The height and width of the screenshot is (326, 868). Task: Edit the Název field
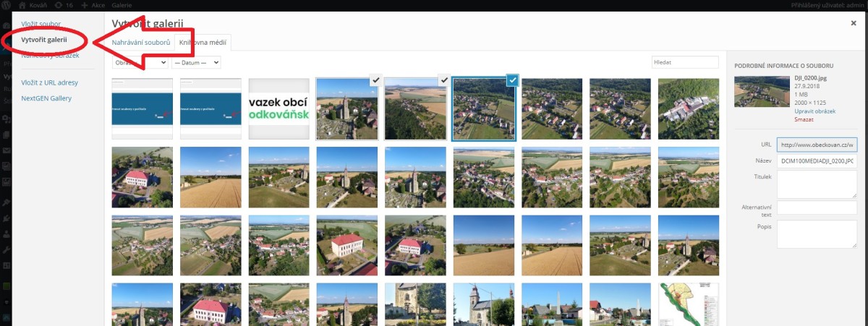817,160
